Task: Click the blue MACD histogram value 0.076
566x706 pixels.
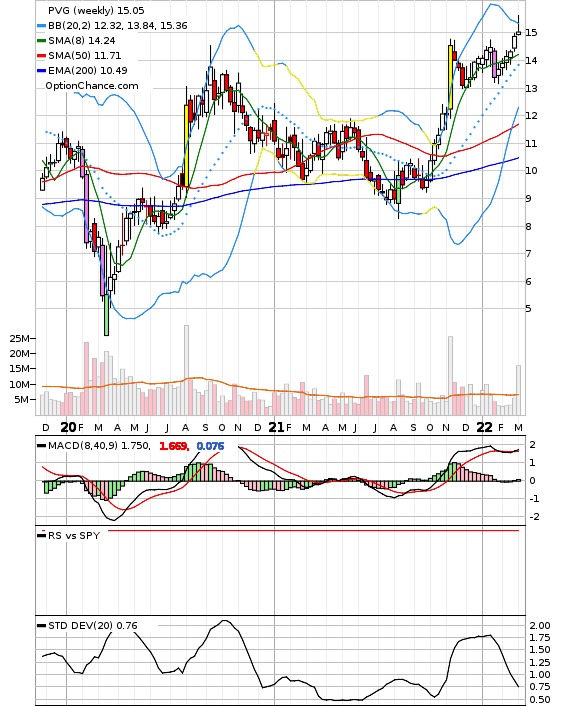Action: click(x=210, y=446)
